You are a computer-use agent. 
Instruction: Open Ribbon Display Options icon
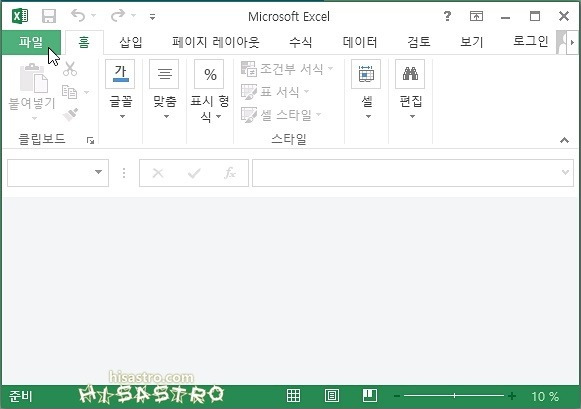click(x=476, y=16)
